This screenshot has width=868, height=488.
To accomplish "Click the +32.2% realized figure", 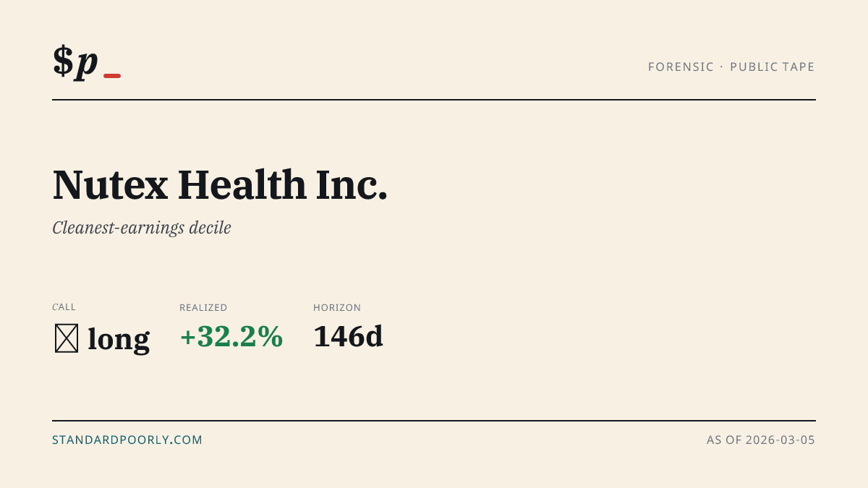I will coord(231,337).
